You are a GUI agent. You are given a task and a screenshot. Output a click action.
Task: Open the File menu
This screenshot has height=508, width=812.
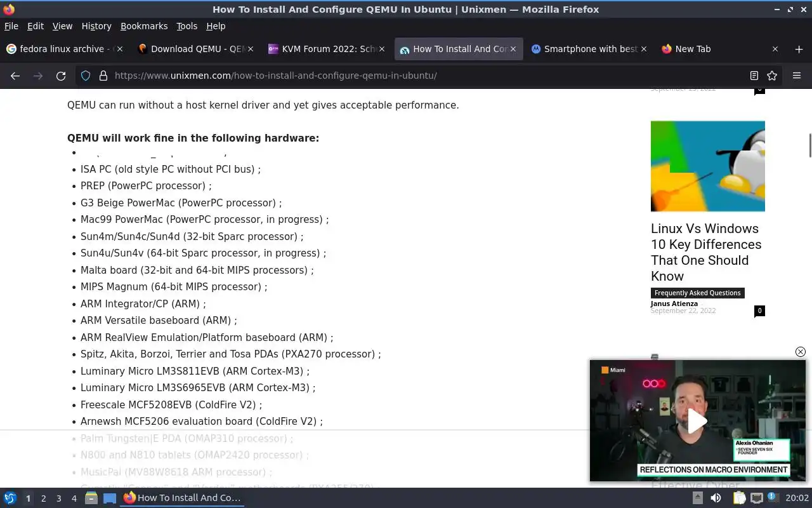(11, 26)
